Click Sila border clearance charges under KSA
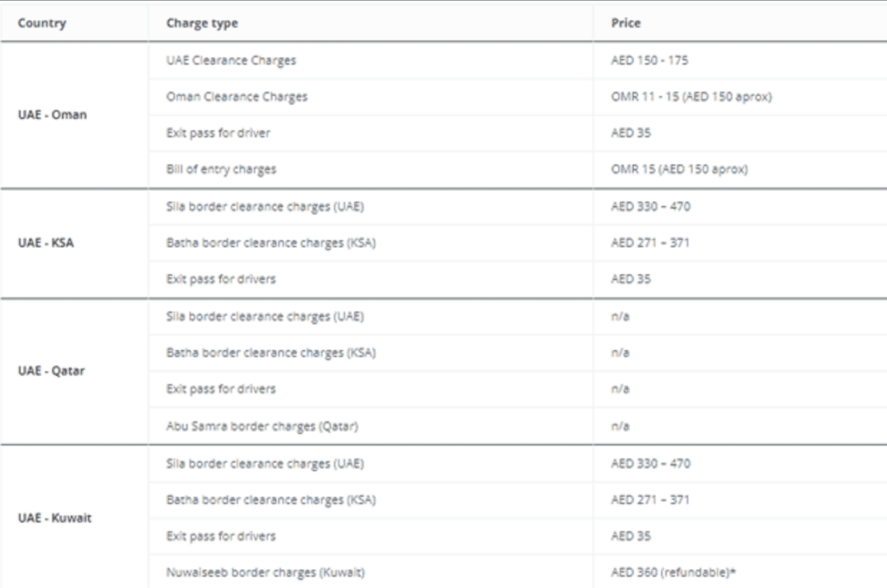The height and width of the screenshot is (588, 887). click(x=265, y=207)
